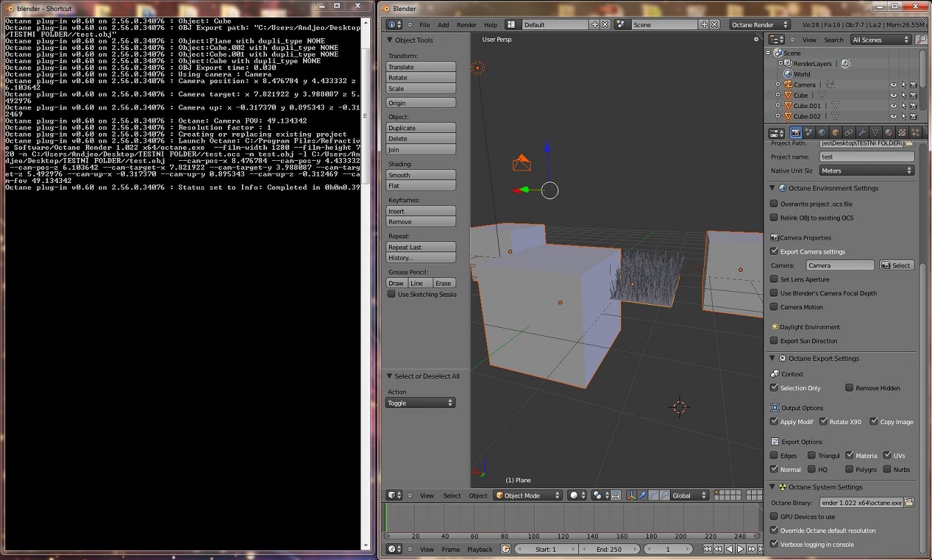Open the Render properties tab icon
The height and width of the screenshot is (560, 932).
click(796, 132)
